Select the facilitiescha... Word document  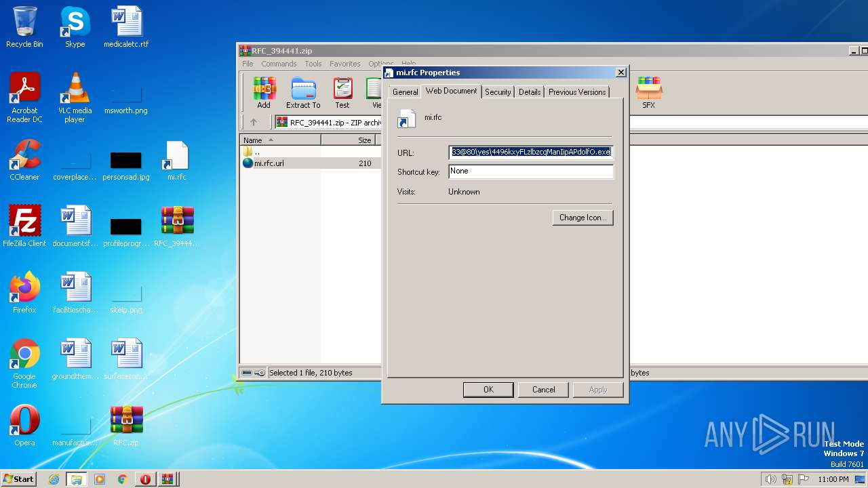(x=75, y=293)
